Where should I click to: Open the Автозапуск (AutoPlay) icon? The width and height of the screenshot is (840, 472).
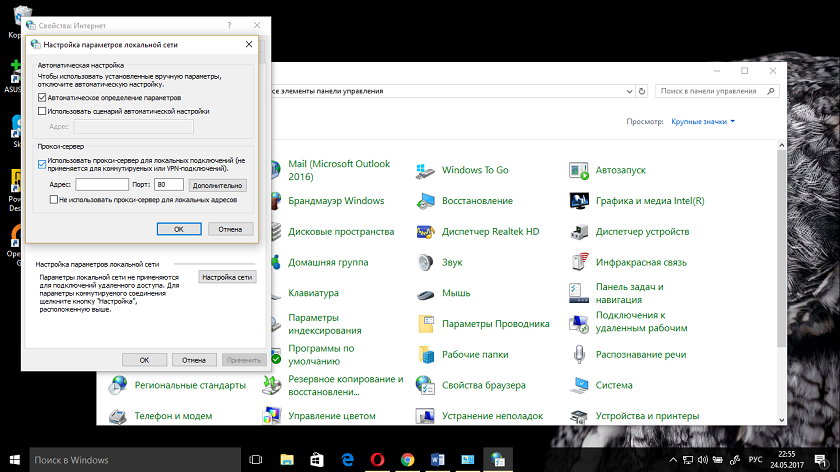pos(580,170)
